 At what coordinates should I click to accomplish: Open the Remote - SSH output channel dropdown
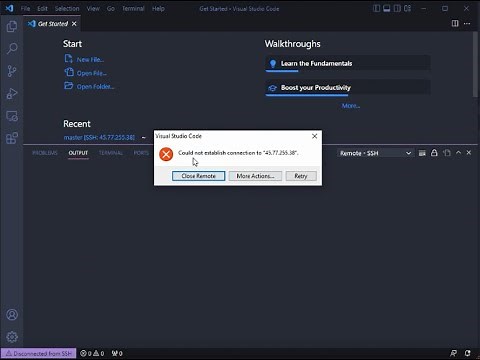coord(375,153)
